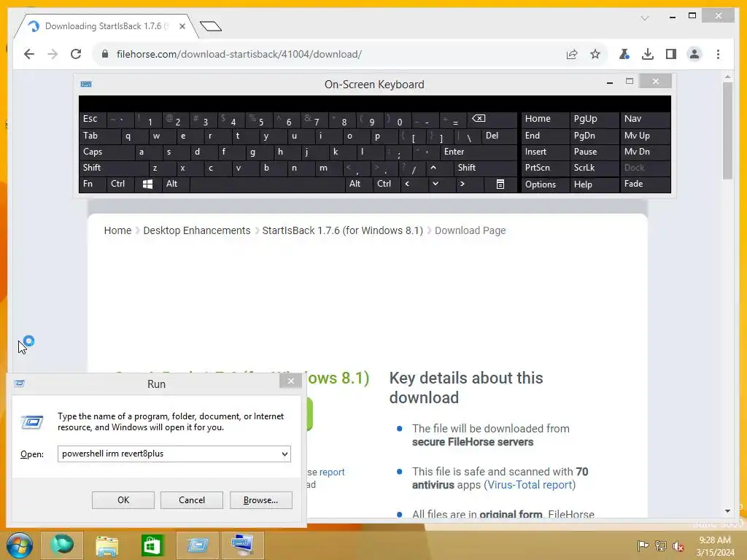Open the Start orb on taskbar
The height and width of the screenshot is (560, 747).
(20, 545)
